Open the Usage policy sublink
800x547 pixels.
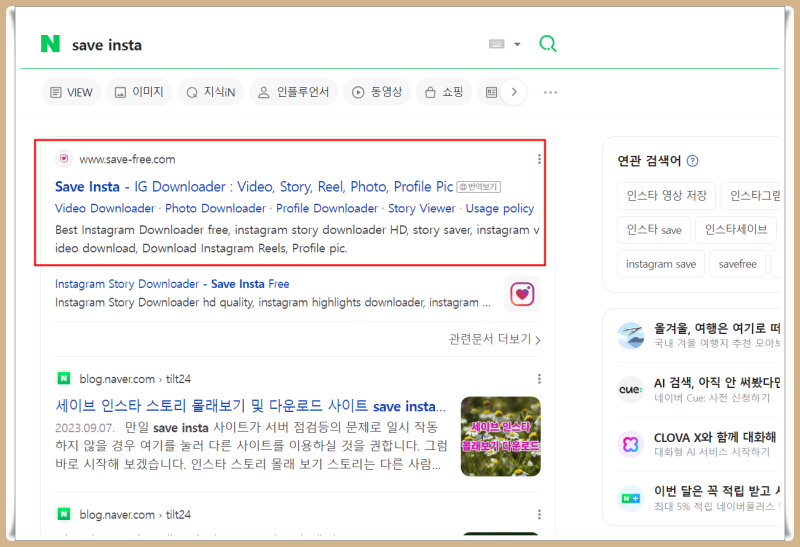pos(499,208)
